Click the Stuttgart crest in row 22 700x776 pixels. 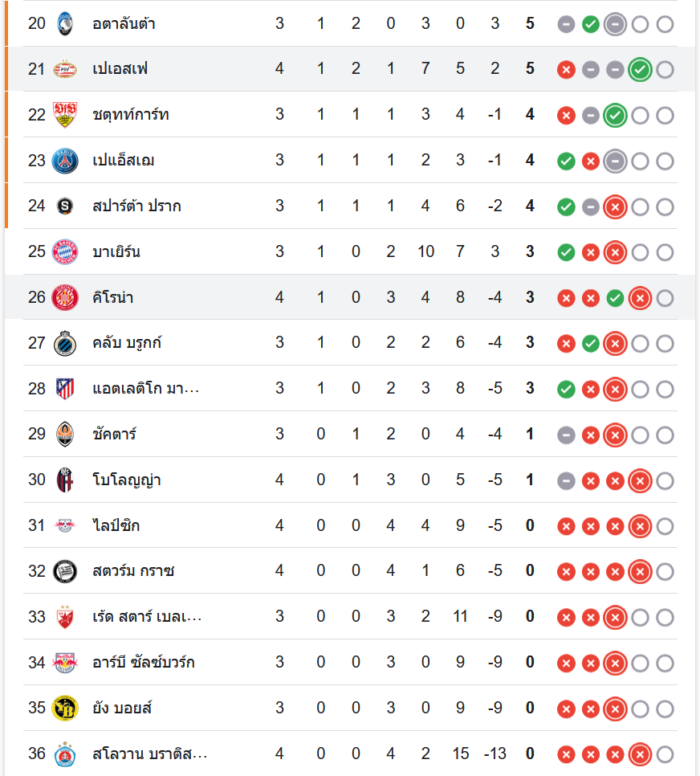pyautogui.click(x=64, y=115)
